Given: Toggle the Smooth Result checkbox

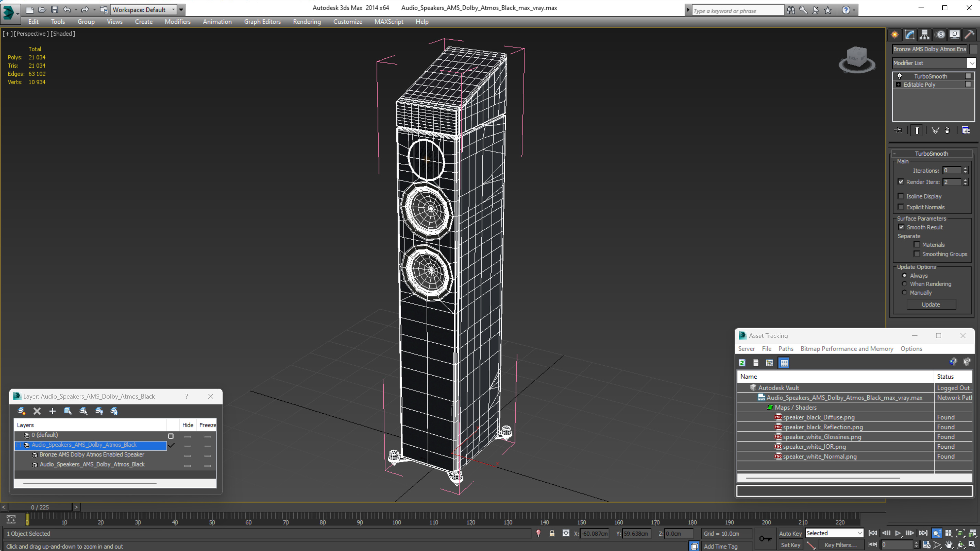Looking at the screenshot, I should tap(901, 227).
